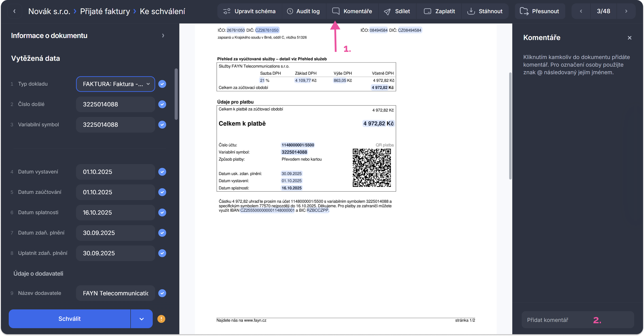The width and height of the screenshot is (644, 336).
Task: Click the Přesunout folder icon
Action: point(524,11)
